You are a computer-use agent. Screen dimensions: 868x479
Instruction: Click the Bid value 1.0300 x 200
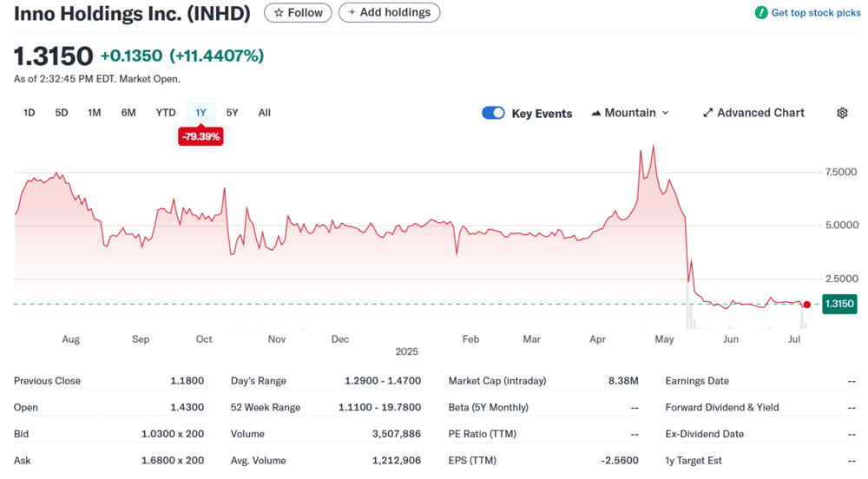pyautogui.click(x=173, y=434)
